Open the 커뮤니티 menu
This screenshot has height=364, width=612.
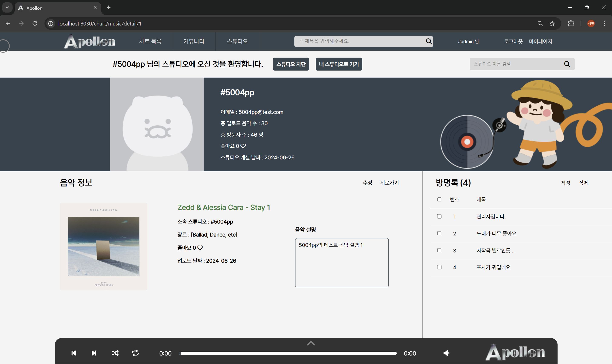coord(194,41)
